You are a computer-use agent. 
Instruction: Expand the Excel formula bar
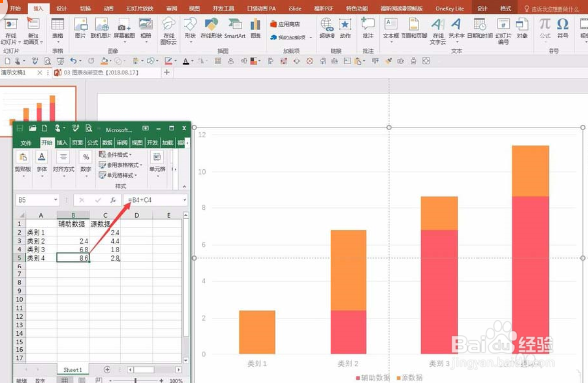[x=184, y=200]
